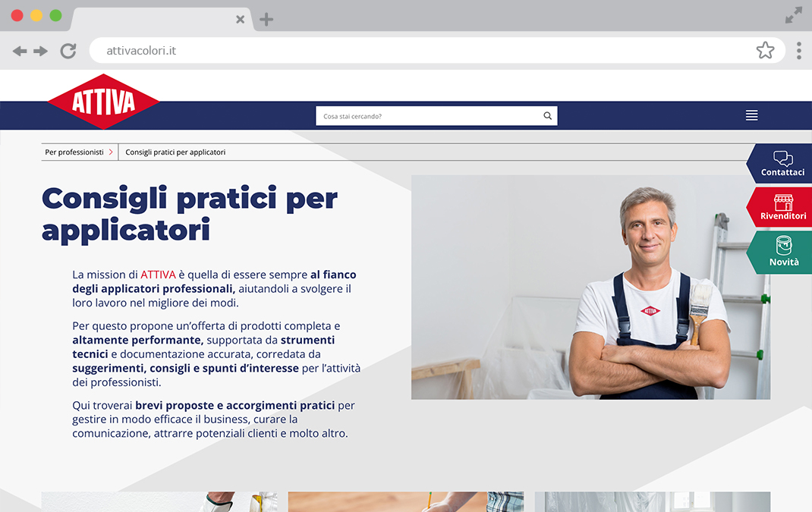Click the magnifier search icon
Viewport: 812px width, 512px height.
[x=547, y=116]
